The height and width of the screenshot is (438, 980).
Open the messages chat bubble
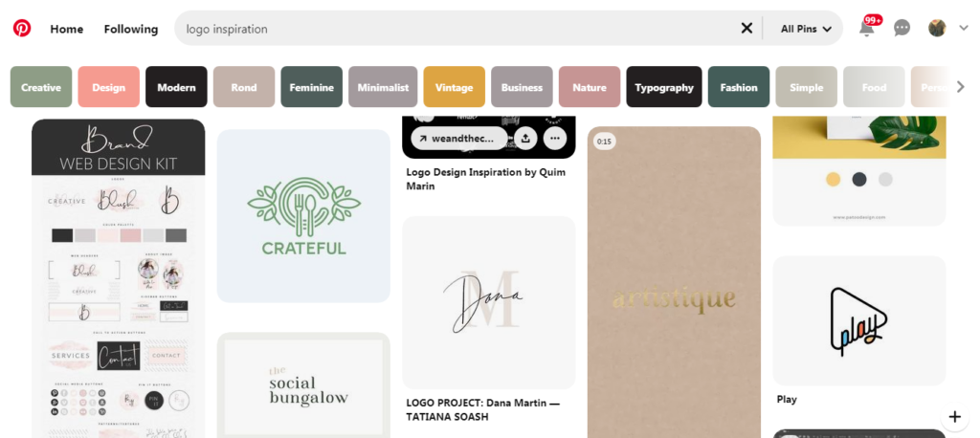902,28
